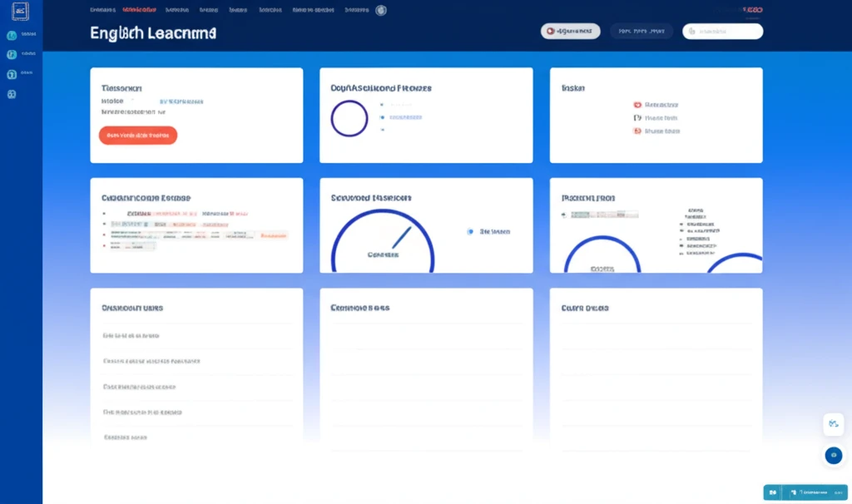Click the dark pill button beside the search field

(x=641, y=31)
